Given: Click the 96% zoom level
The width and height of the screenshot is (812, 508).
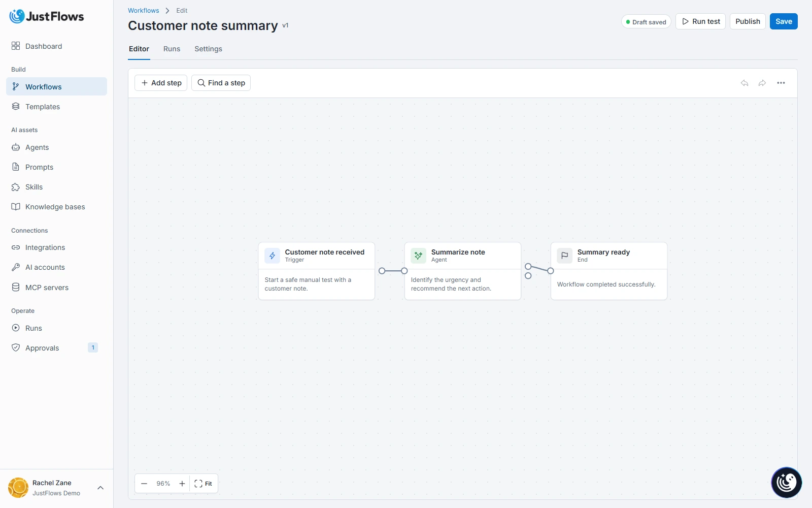Looking at the screenshot, I should coord(163,484).
